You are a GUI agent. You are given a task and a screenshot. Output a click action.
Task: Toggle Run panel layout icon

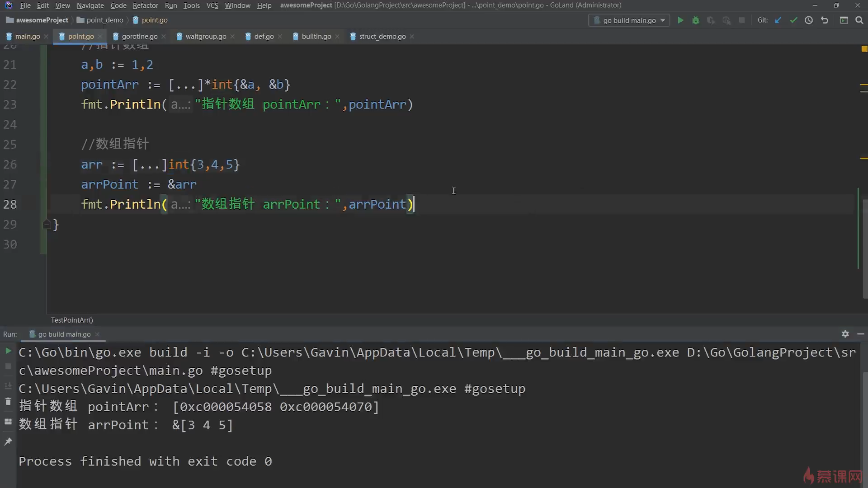[x=8, y=422]
